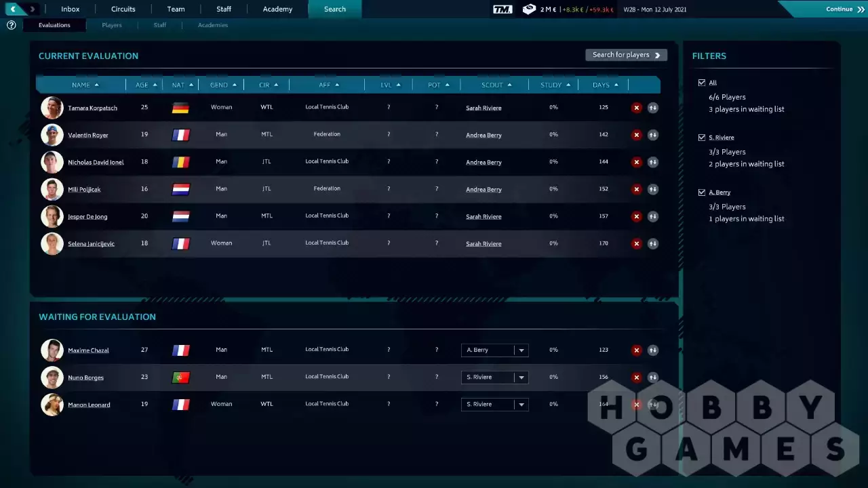Open the Academy menu tab
The height and width of the screenshot is (488, 868).
[x=277, y=9]
